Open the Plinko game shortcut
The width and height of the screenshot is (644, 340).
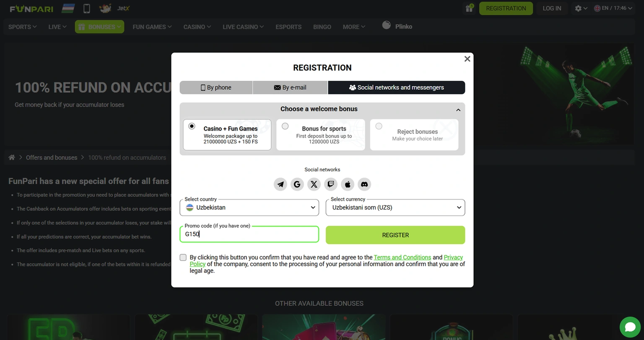[x=397, y=26]
